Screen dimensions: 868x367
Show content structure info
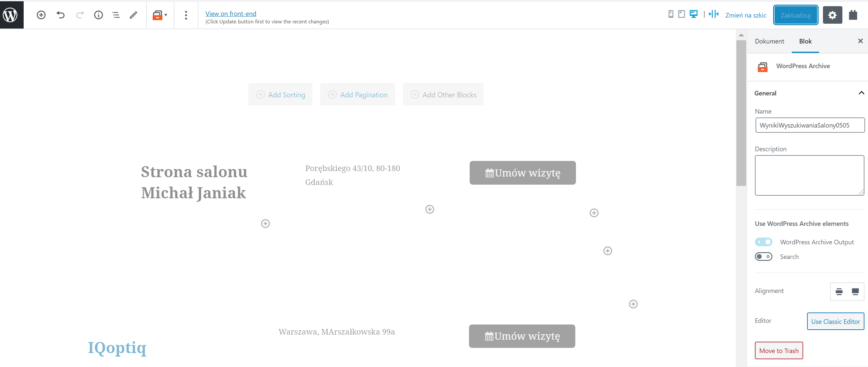click(x=99, y=15)
